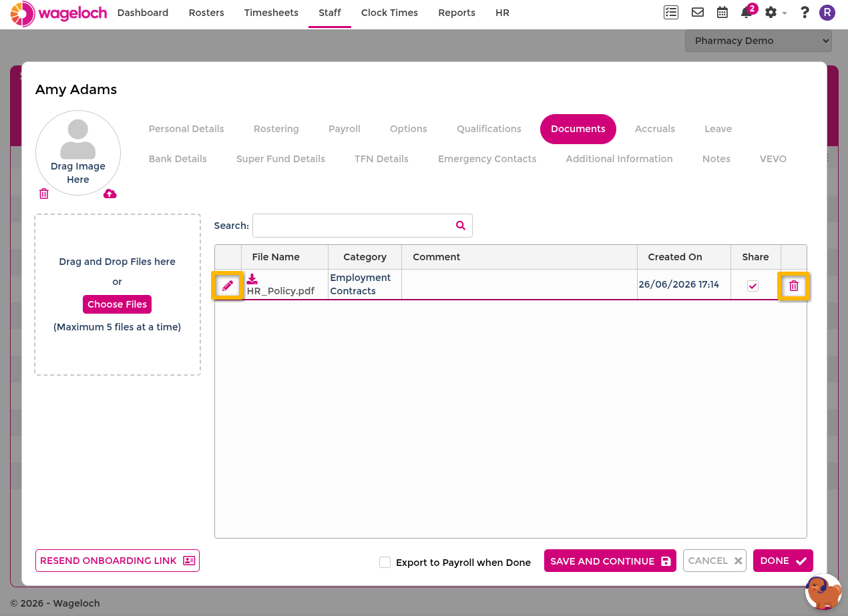The height and width of the screenshot is (616, 848).
Task: Sort by Category column header
Action: pyautogui.click(x=365, y=257)
